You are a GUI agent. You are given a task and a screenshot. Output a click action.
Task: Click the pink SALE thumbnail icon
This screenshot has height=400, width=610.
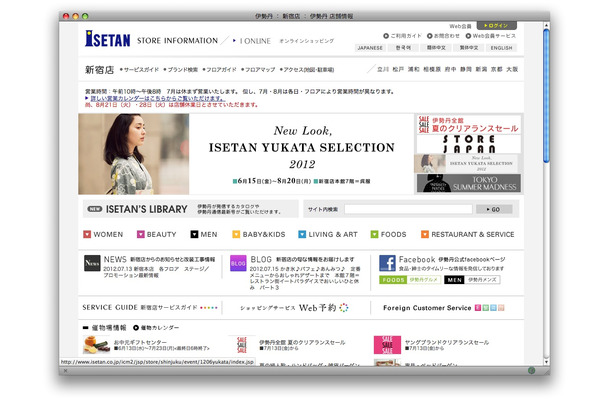[x=387, y=345]
